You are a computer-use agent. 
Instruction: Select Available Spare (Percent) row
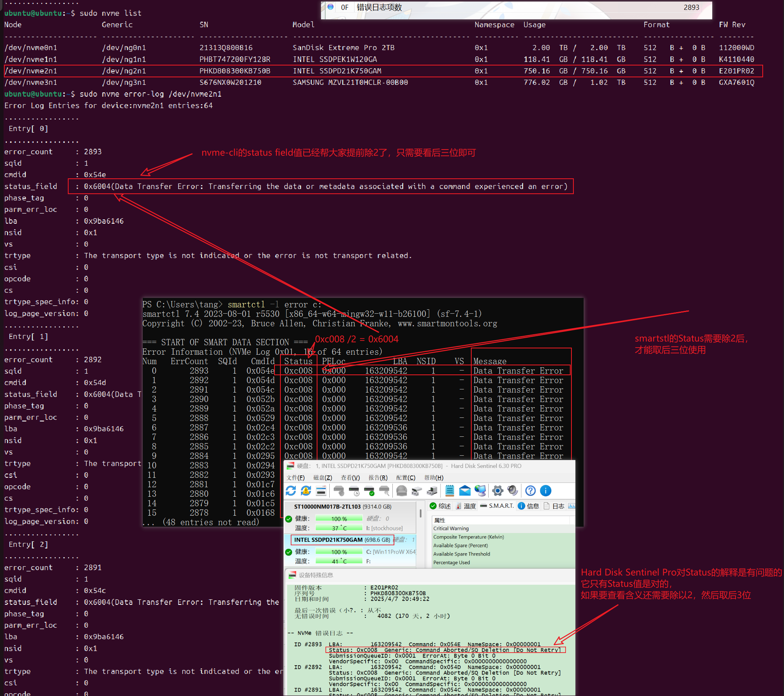click(x=503, y=546)
